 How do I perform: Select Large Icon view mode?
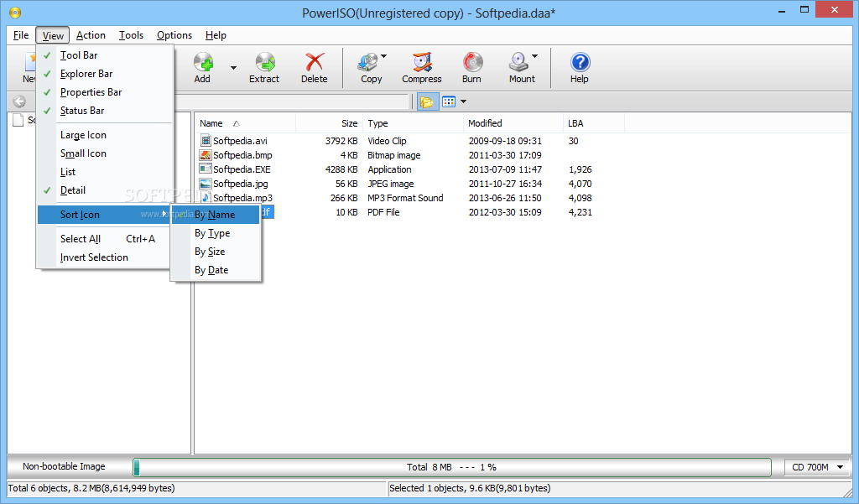click(x=104, y=135)
